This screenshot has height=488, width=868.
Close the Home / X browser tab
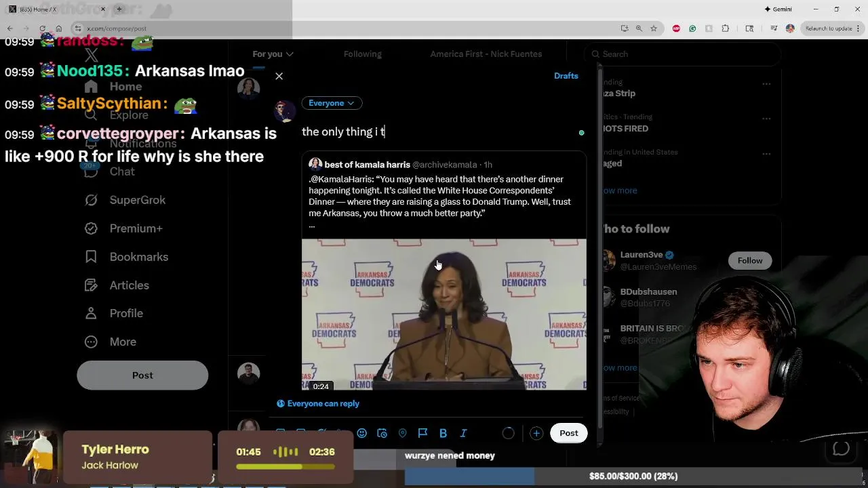tap(103, 9)
